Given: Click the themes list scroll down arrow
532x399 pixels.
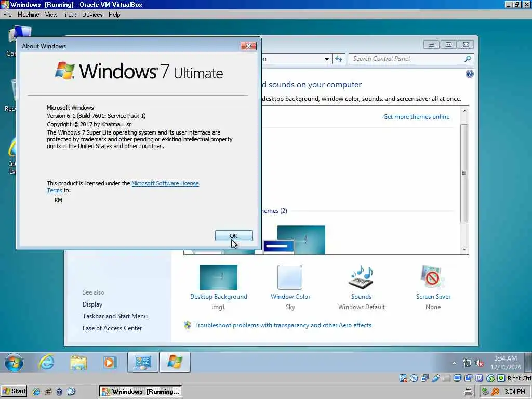Looking at the screenshot, I should [464, 250].
